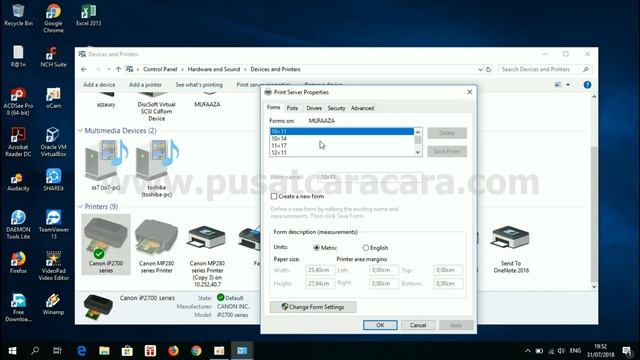The image size is (640, 360).
Task: Switch to Ports tab
Action: (292, 108)
